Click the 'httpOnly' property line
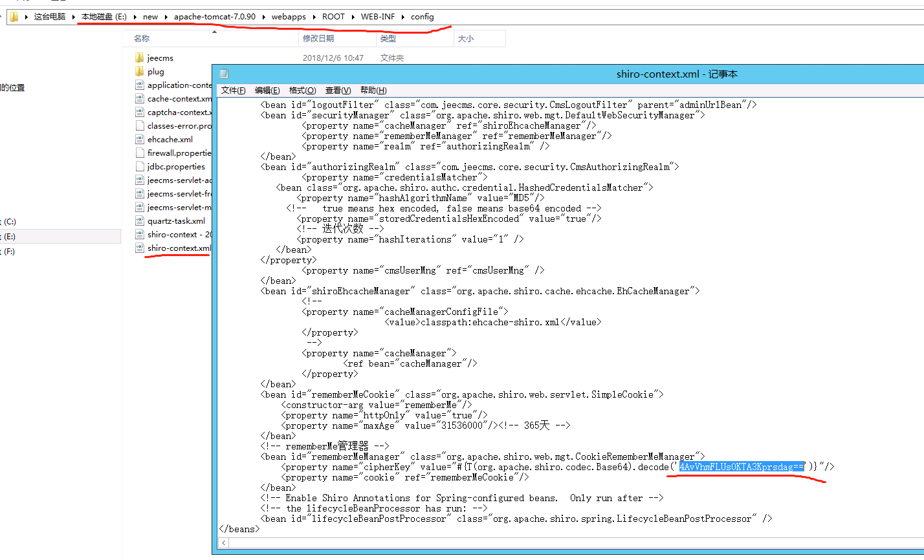The image size is (924, 560). pyautogui.click(x=384, y=415)
